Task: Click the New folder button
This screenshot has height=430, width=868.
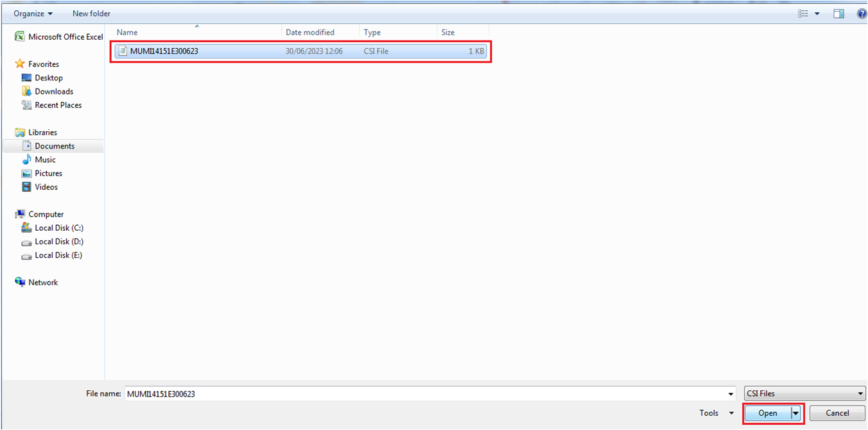Action: click(91, 13)
